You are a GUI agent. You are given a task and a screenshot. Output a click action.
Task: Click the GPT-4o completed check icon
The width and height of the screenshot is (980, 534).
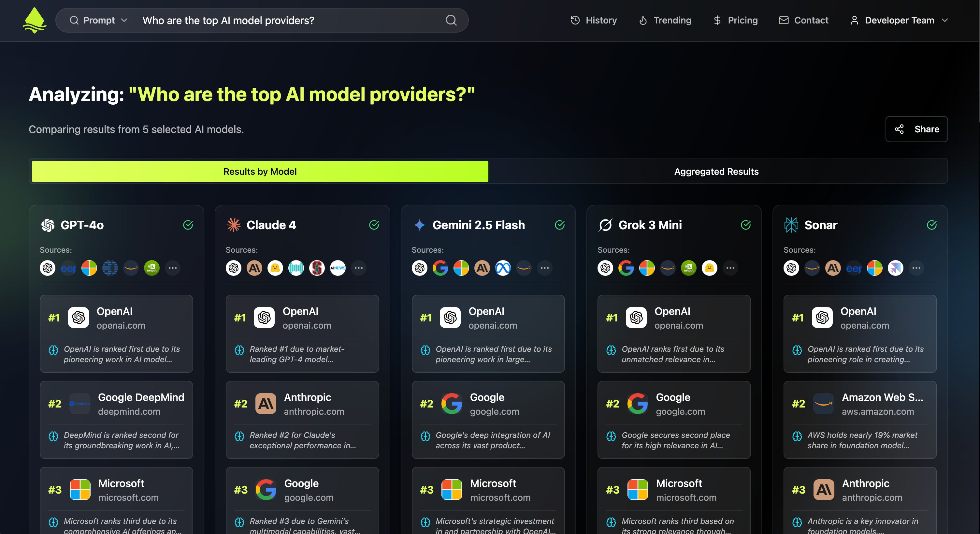point(188,225)
